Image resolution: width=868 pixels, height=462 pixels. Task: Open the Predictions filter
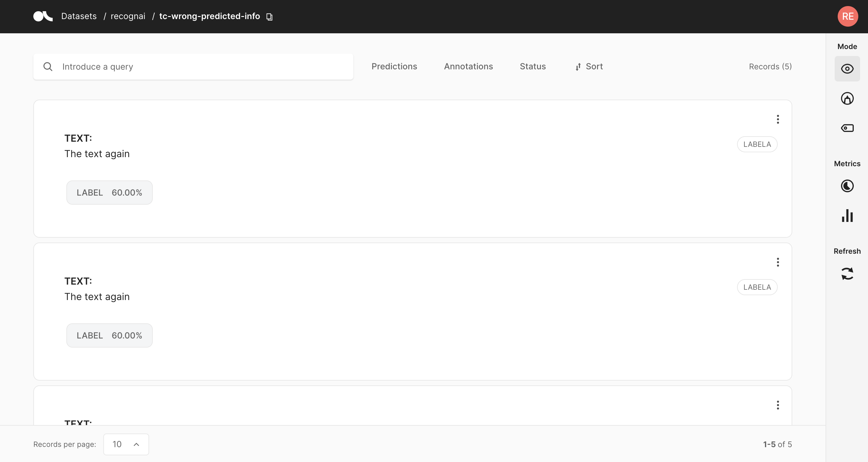click(x=394, y=67)
